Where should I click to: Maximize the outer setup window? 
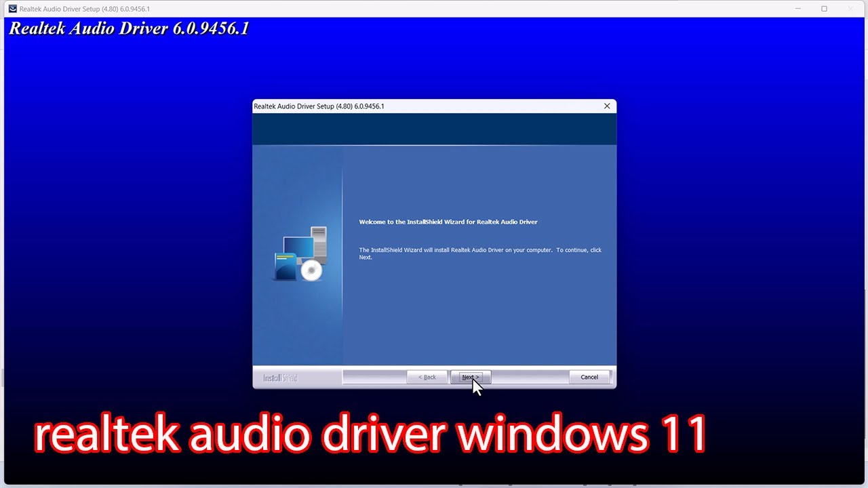coord(824,9)
